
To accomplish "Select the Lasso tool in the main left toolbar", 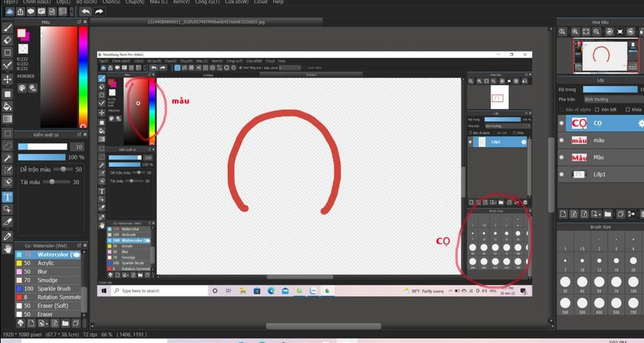I will click(8, 145).
